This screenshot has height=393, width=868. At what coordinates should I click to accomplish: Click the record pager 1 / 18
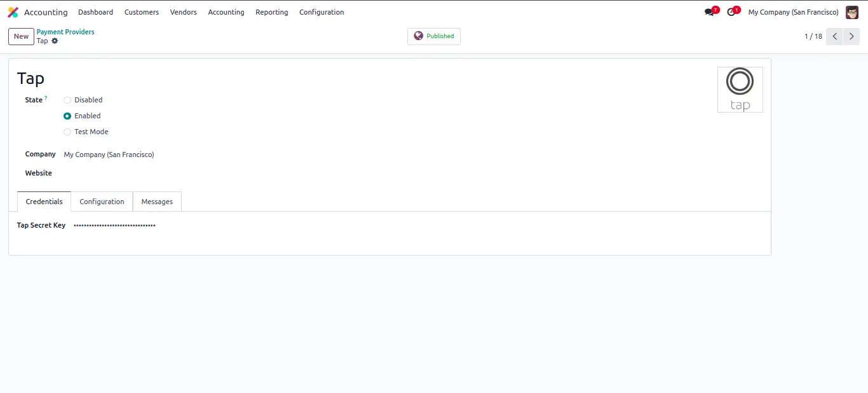tap(813, 36)
